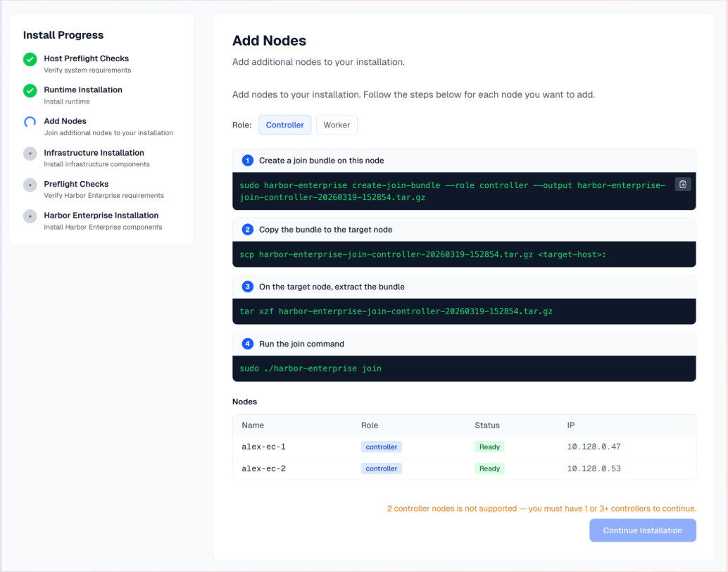The width and height of the screenshot is (728, 572).
Task: Click the Ready status for alex-ec-2
Action: (x=489, y=469)
